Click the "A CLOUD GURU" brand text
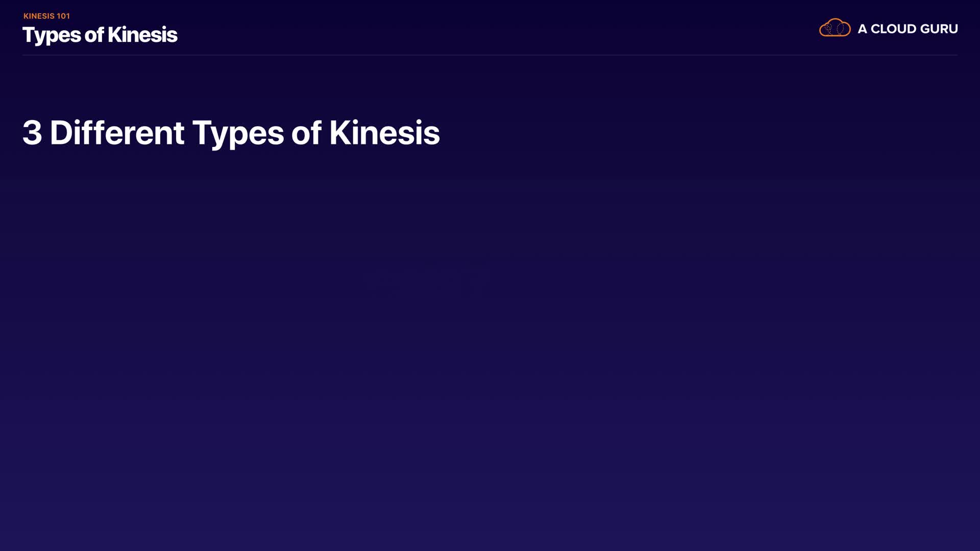Image resolution: width=980 pixels, height=551 pixels. (908, 29)
